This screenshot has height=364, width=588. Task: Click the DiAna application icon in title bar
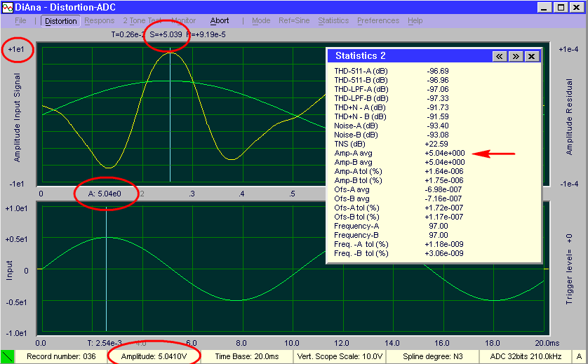[8, 8]
